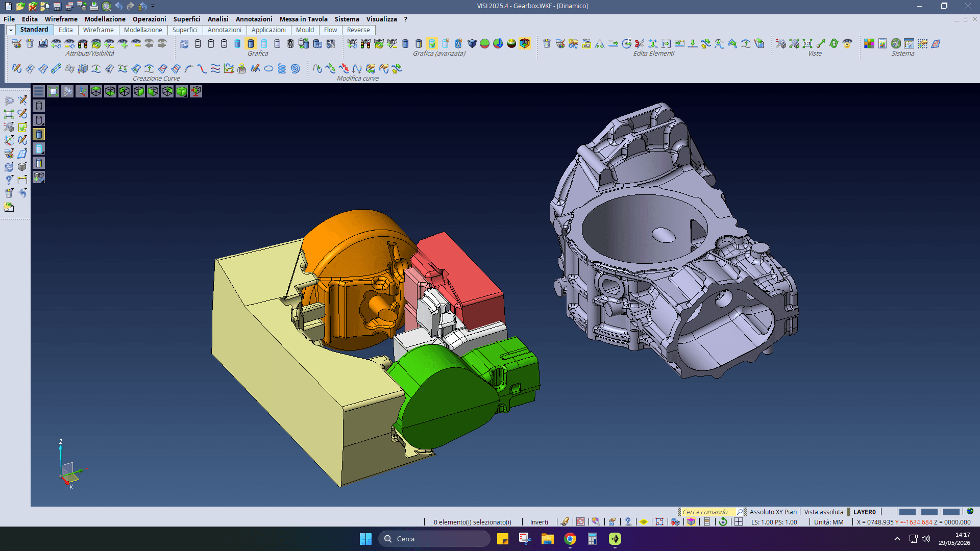Click the blue refresh graphics icon in Grafica

tap(184, 43)
